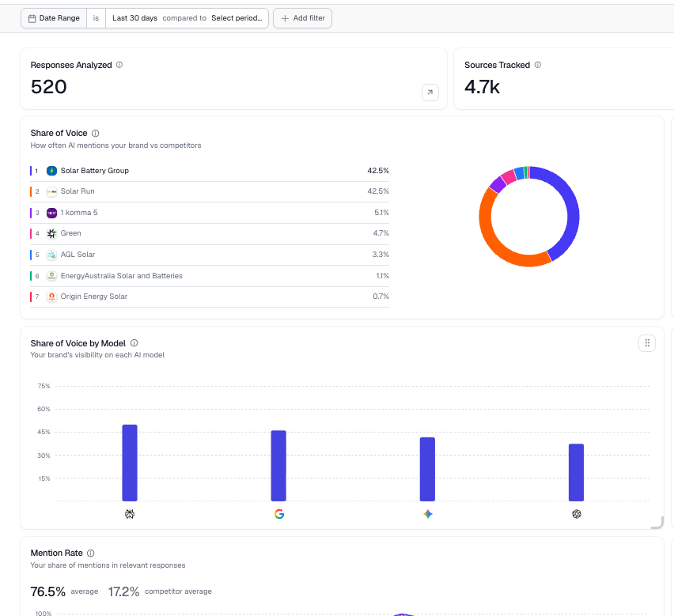Click drag handle on Share of Voice by Model
Viewport: 674px width, 616px height.
(x=647, y=343)
